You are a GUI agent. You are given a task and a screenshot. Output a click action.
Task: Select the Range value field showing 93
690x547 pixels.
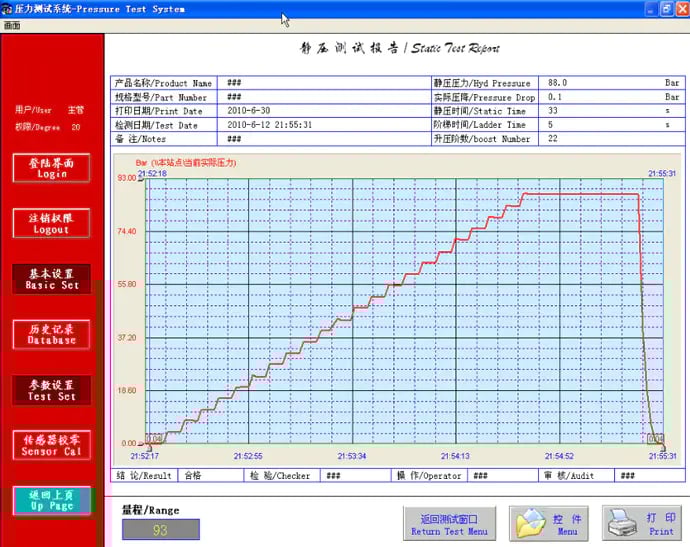point(161,529)
